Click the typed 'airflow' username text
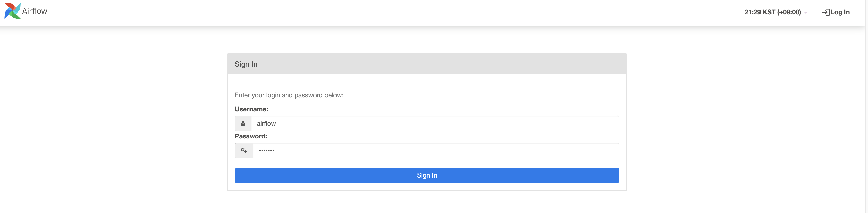 pos(266,124)
